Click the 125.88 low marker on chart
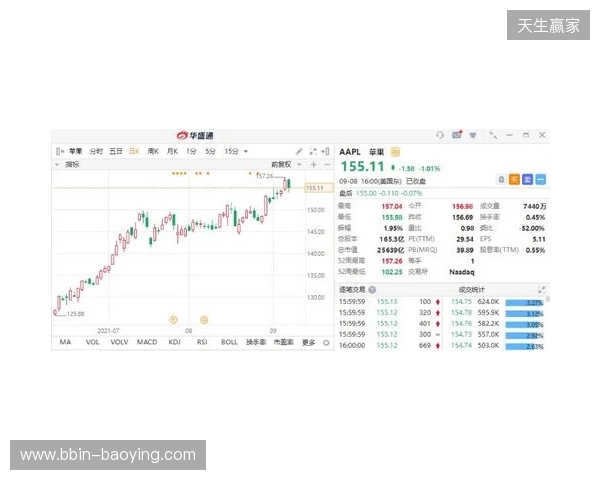The width and height of the screenshot is (600, 480). click(x=75, y=314)
